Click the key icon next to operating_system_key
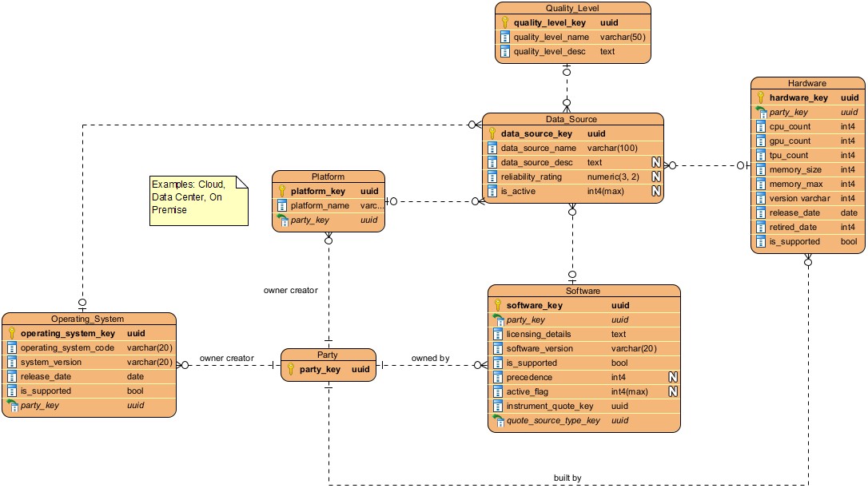The image size is (868, 488). [12, 333]
